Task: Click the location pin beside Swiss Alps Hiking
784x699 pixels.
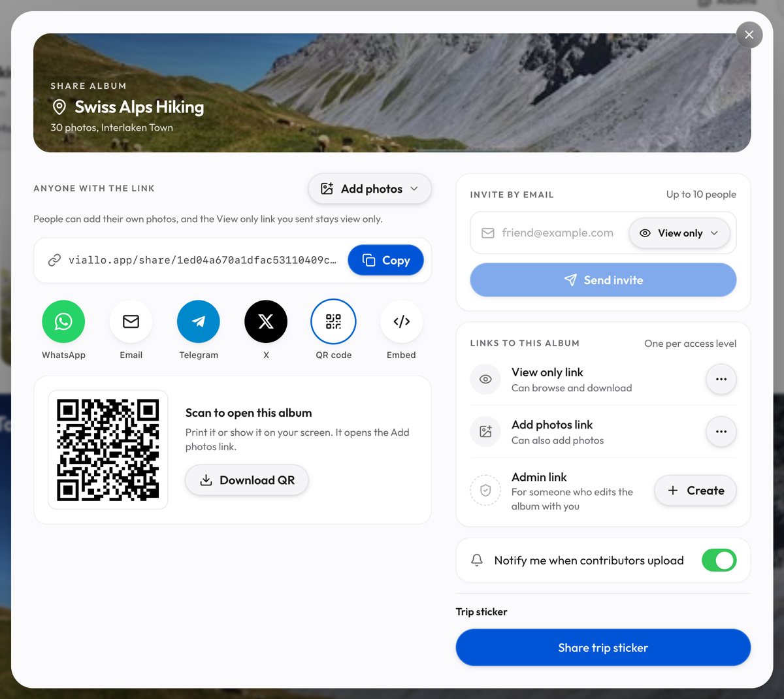Action: pos(59,107)
